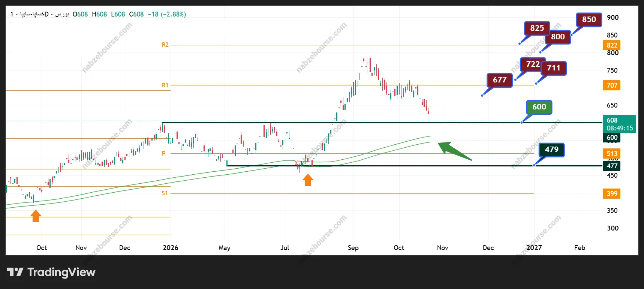Click the 900 price scale value
The width and height of the screenshot is (644, 289).
pos(613,18)
